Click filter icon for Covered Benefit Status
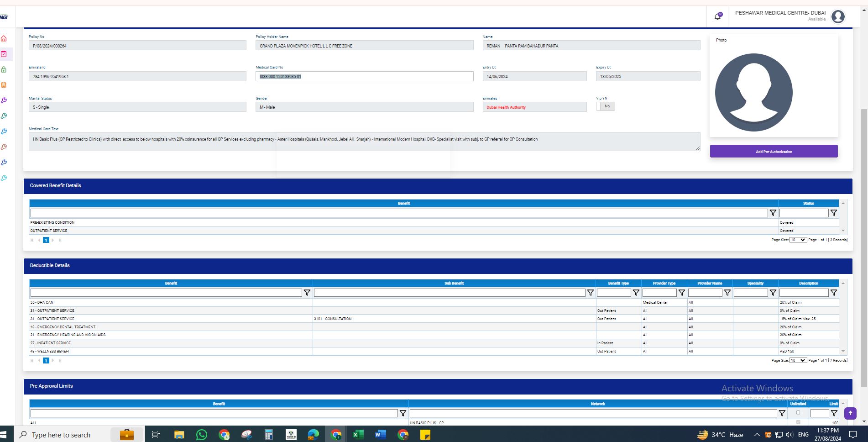Viewport: 868px width, 442px height. [x=833, y=213]
